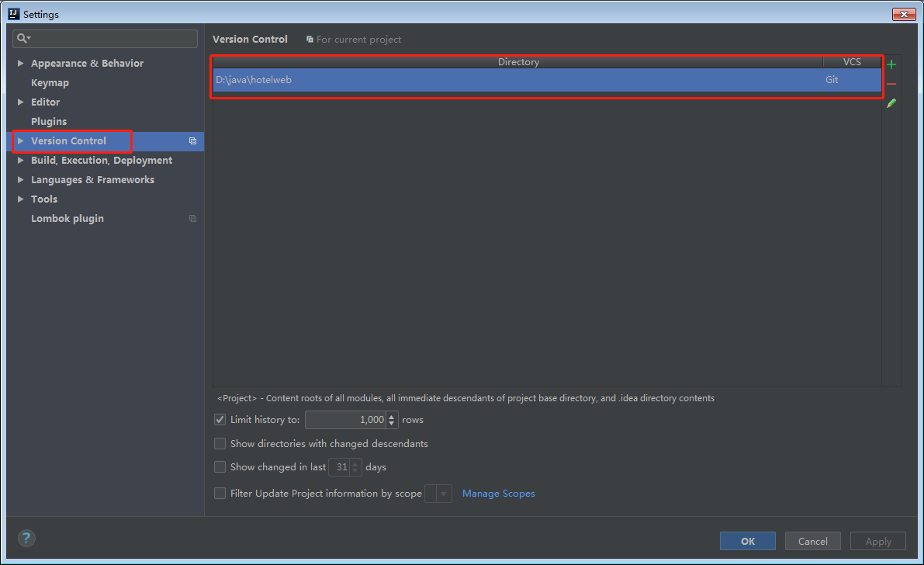Enable Show directories with changed descendants
This screenshot has height=565, width=924.
pos(220,443)
